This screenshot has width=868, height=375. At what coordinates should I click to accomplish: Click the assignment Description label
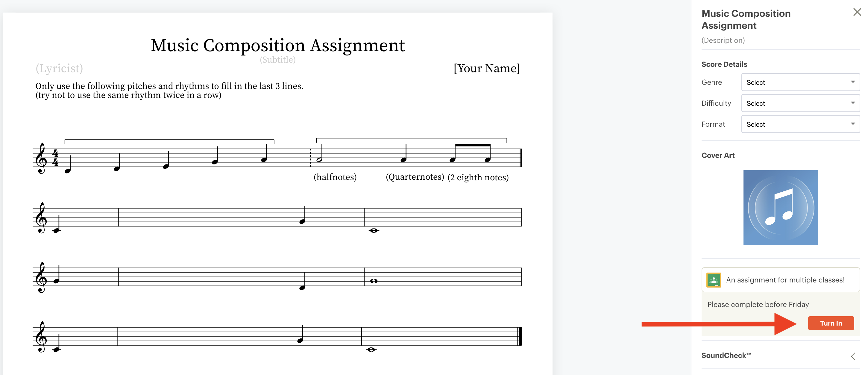click(x=723, y=40)
